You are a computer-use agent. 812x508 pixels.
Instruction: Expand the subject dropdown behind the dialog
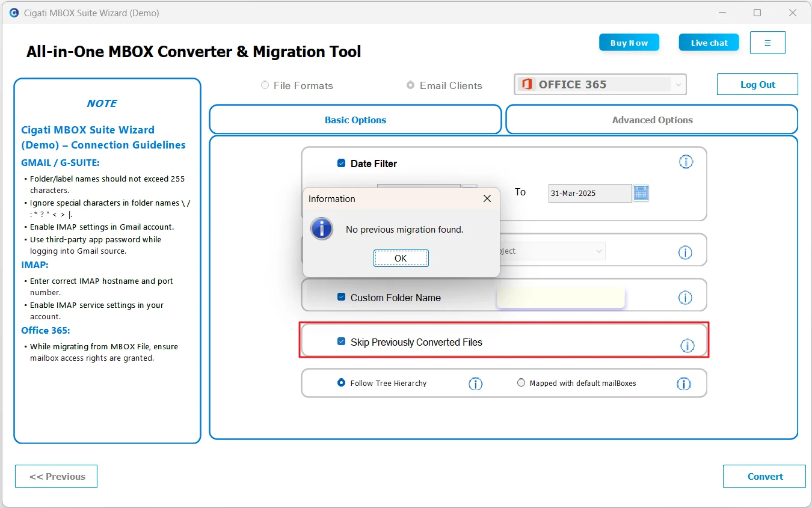click(x=598, y=251)
